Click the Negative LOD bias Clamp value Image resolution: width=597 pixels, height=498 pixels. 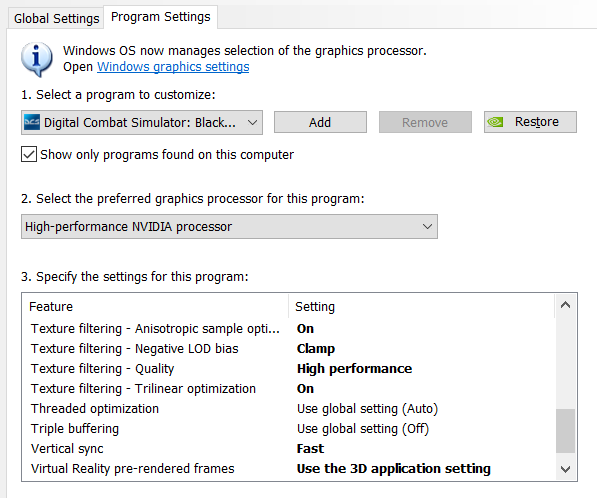tap(316, 349)
